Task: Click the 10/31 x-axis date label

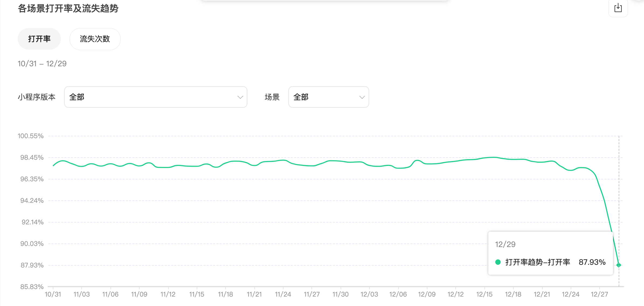Action: 53,294
